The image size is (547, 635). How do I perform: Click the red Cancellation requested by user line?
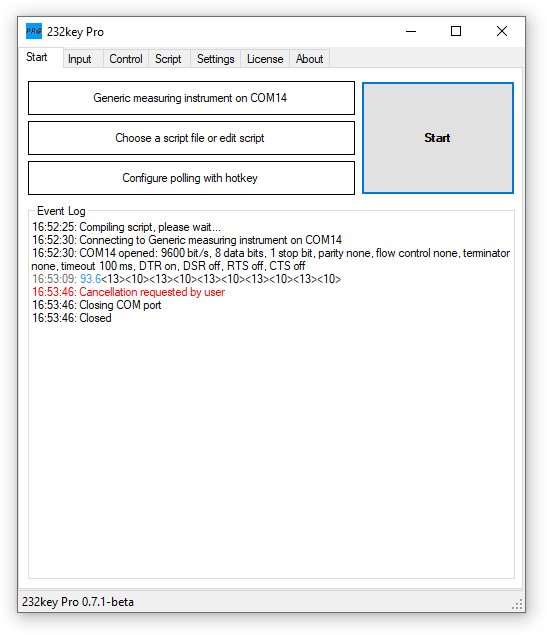click(x=128, y=292)
